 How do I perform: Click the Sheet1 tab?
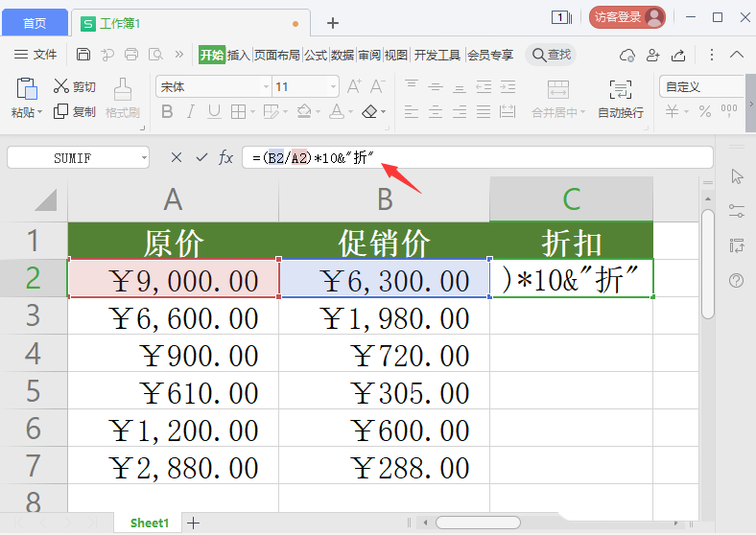click(x=150, y=523)
